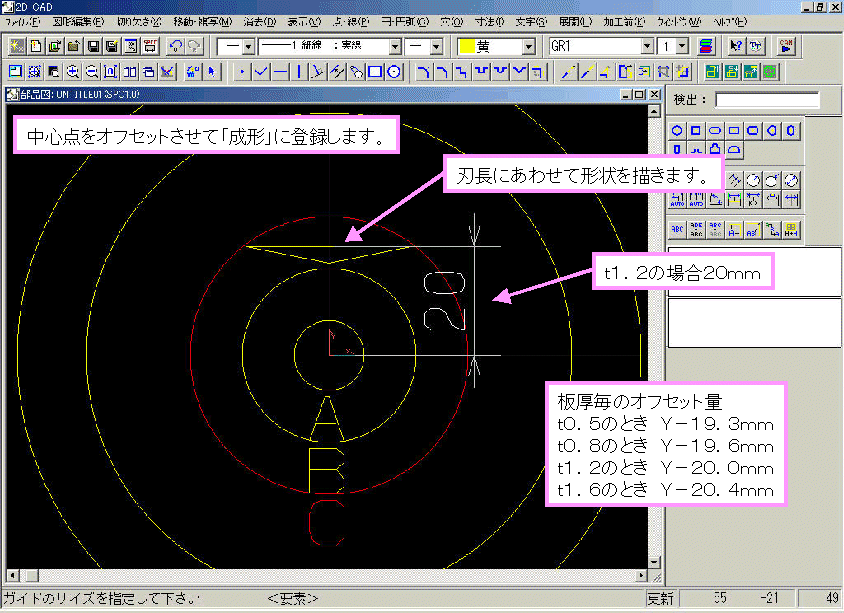Image resolution: width=844 pixels, height=613 pixels.
Task: Click the <要素> status bar text
Action: 292,598
